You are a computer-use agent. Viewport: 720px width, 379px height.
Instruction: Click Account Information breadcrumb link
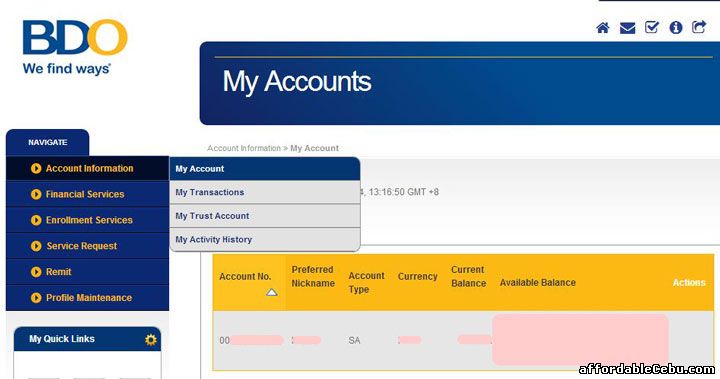244,148
